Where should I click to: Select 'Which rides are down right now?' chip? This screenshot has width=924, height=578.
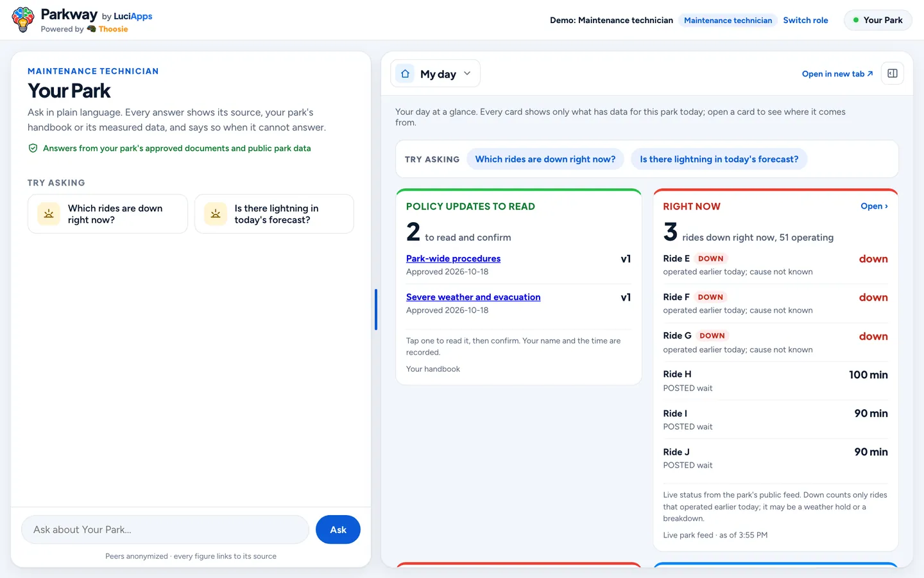coord(545,159)
